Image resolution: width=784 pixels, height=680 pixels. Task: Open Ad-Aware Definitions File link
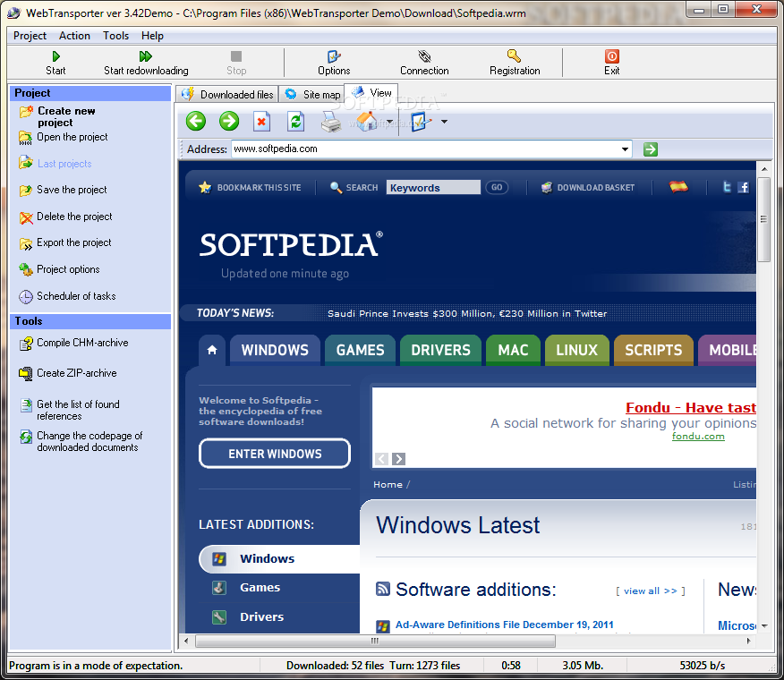504,625
